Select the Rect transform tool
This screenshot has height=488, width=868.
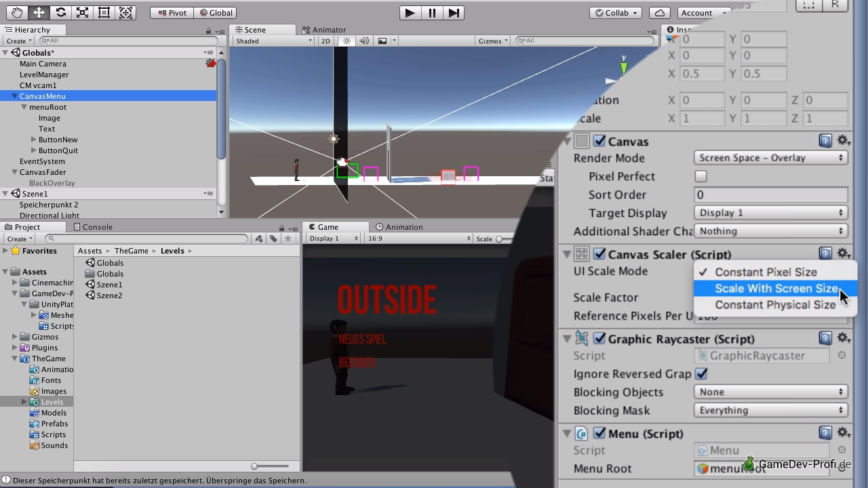pyautogui.click(x=104, y=12)
